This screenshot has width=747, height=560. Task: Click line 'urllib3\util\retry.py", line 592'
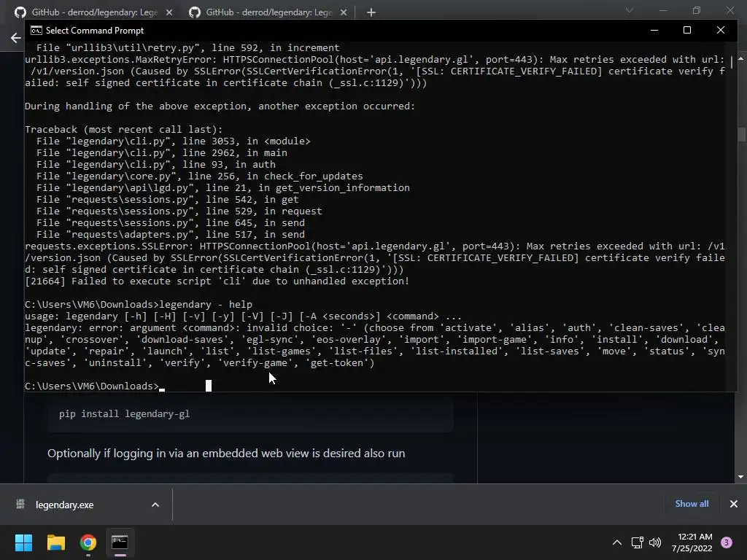tap(188, 47)
